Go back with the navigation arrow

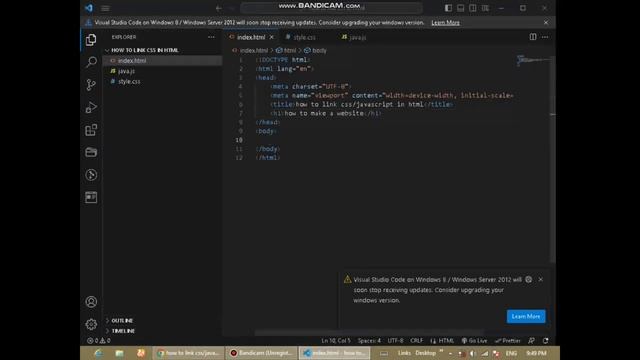pyautogui.click(x=219, y=8)
